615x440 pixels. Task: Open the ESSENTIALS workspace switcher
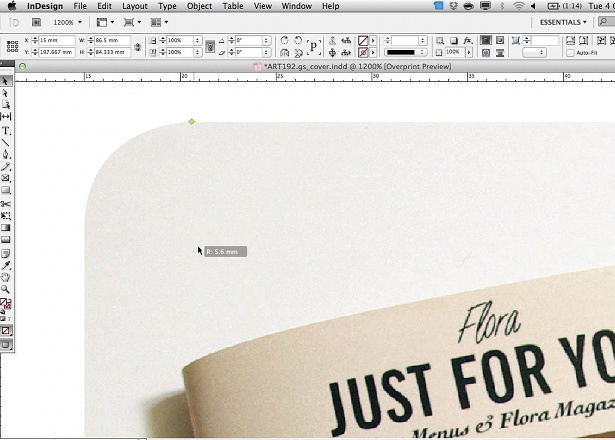[x=563, y=22]
